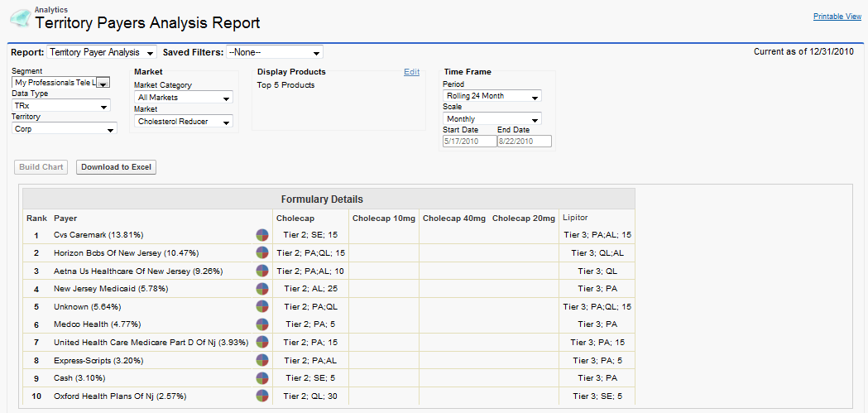Click the pie chart icon for Unknown payer

(x=262, y=306)
